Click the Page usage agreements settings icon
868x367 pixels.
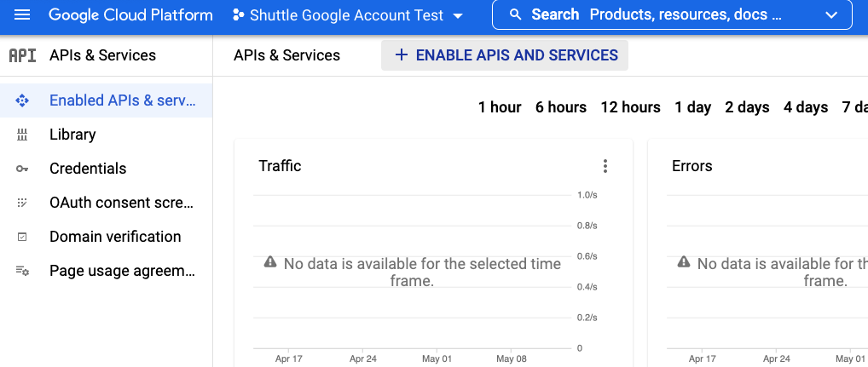coord(22,271)
